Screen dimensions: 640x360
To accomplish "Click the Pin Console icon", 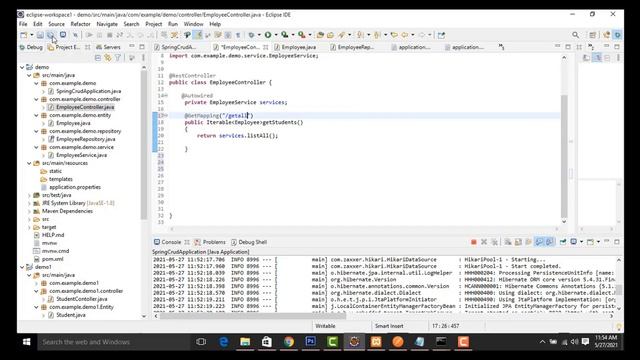I will coord(563,242).
